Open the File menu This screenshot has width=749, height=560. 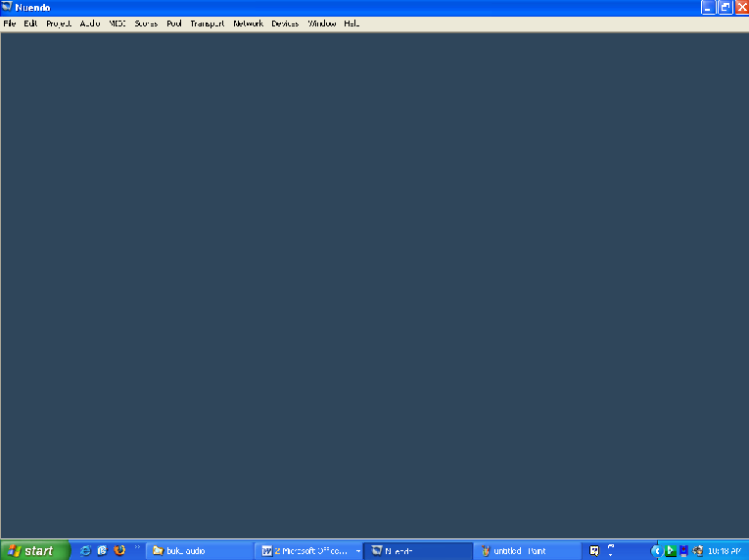[10, 23]
